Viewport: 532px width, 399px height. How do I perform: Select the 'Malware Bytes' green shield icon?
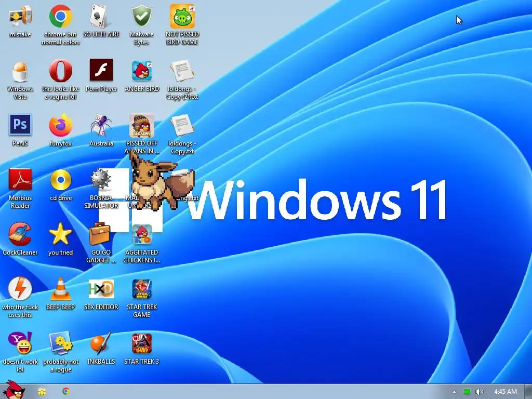[142, 16]
